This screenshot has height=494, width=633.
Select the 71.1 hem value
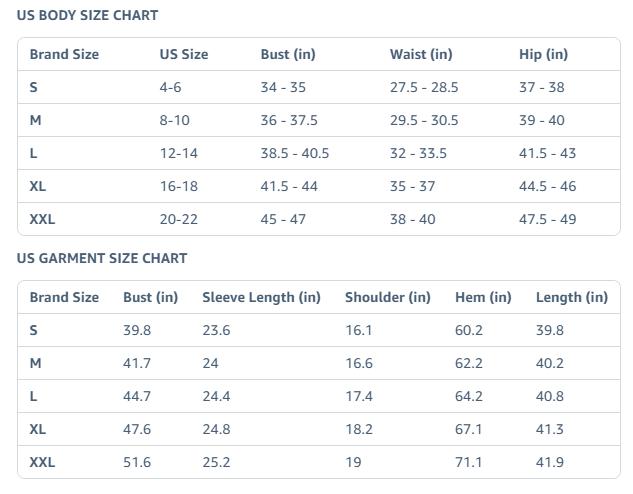pos(469,462)
